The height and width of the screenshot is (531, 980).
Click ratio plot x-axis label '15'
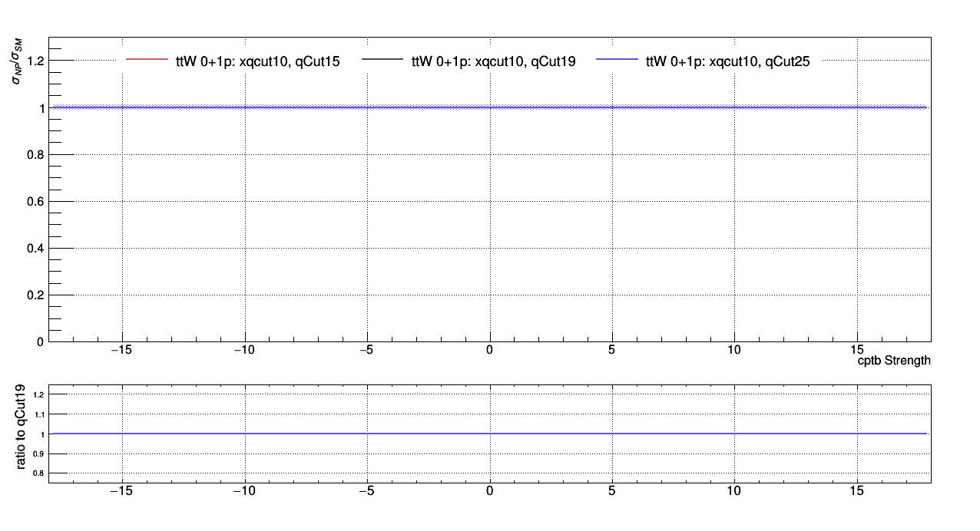pyautogui.click(x=858, y=492)
